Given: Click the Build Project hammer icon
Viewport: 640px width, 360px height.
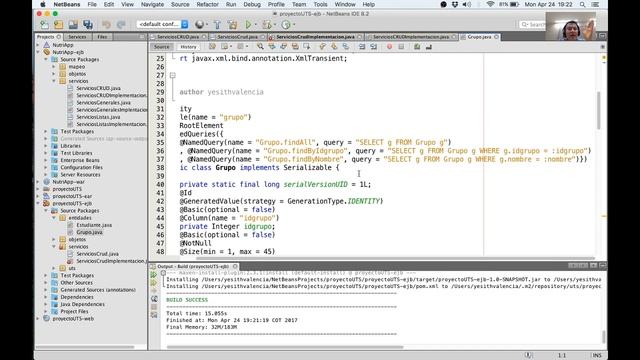Looking at the screenshot, I should pyautogui.click(x=217, y=25).
